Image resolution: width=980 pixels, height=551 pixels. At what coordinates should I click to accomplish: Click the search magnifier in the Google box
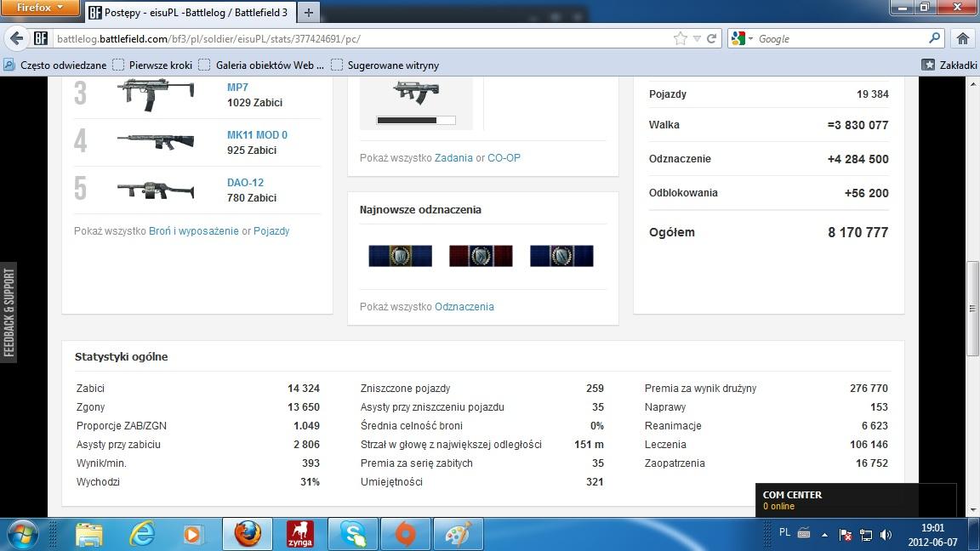[x=934, y=38]
